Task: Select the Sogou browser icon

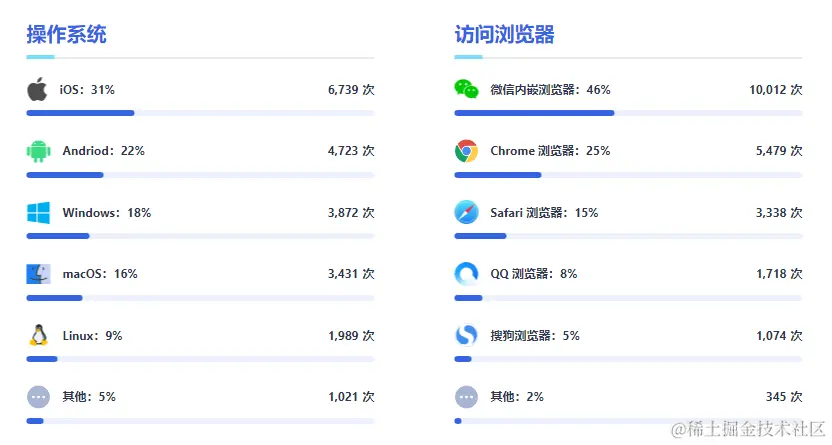Action: click(466, 335)
